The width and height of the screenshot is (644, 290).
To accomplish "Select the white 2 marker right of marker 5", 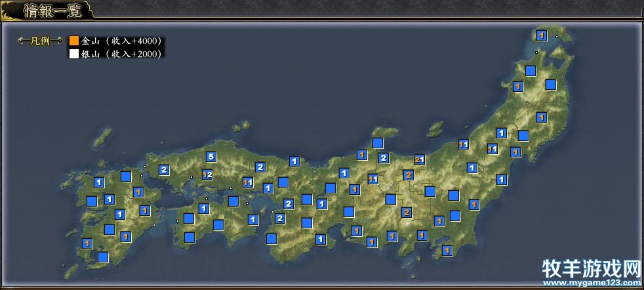I will tap(260, 167).
